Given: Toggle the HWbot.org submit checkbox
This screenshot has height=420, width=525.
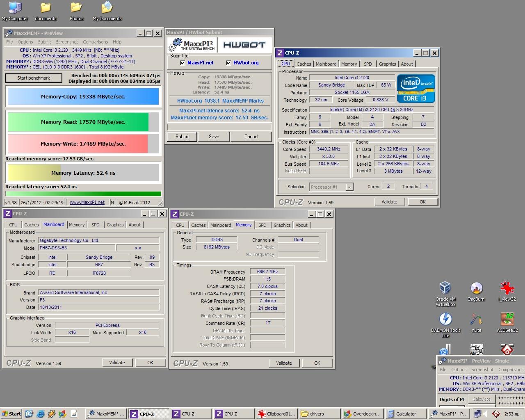Looking at the screenshot, I should coord(228,63).
